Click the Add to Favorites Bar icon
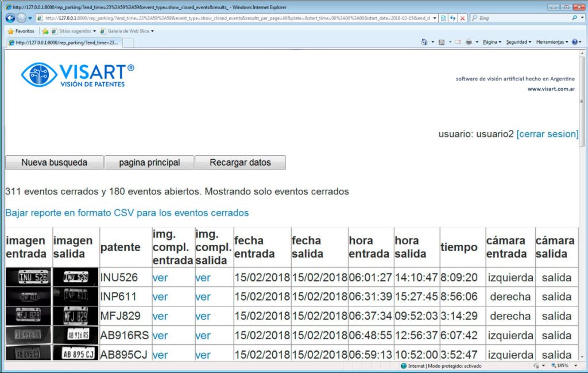Viewport: 588px width, 373px height. [x=45, y=31]
